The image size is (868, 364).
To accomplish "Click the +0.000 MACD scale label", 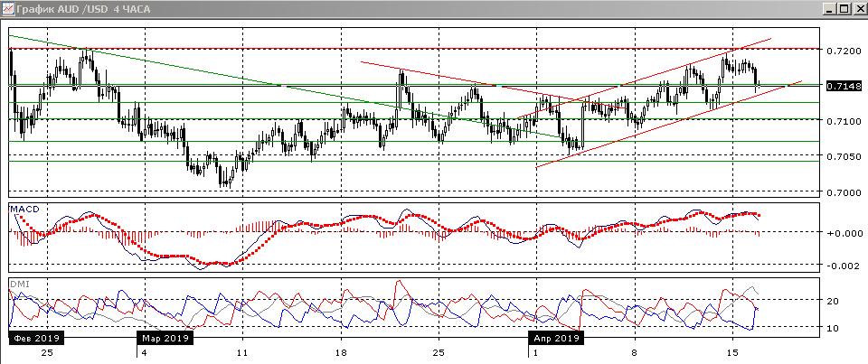I will (843, 232).
